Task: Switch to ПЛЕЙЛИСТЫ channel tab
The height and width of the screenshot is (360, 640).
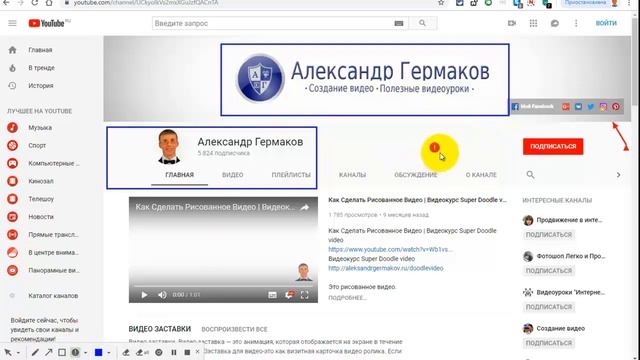Action: click(291, 175)
